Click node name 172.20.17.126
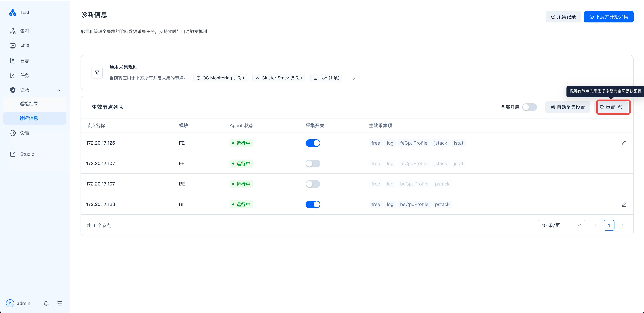This screenshot has height=313, width=644. coord(101,143)
